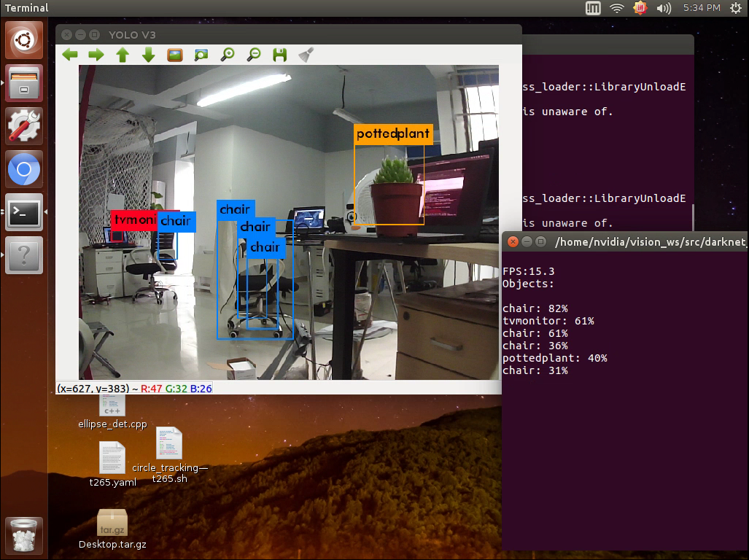Minimize the YOLO V3 window
The image size is (749, 560).
coord(81,34)
